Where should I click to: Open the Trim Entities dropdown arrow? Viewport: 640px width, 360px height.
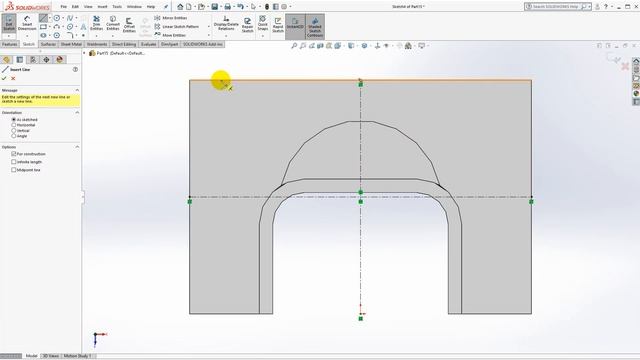(96, 36)
